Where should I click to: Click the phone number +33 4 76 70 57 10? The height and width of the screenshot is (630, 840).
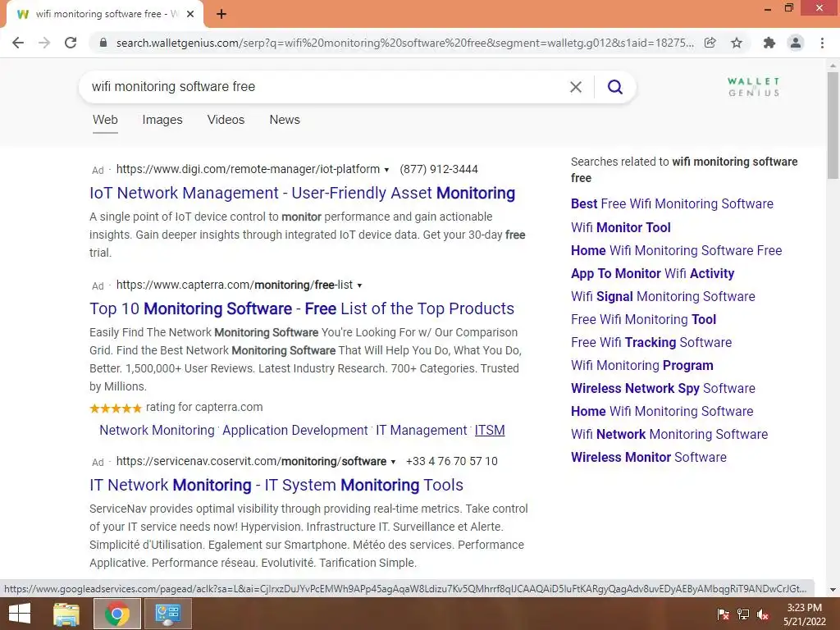coord(452,462)
